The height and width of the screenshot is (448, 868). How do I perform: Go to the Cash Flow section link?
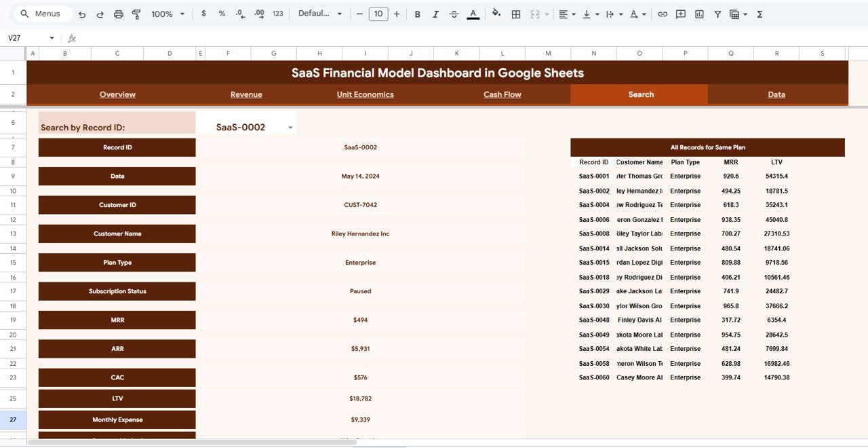502,94
